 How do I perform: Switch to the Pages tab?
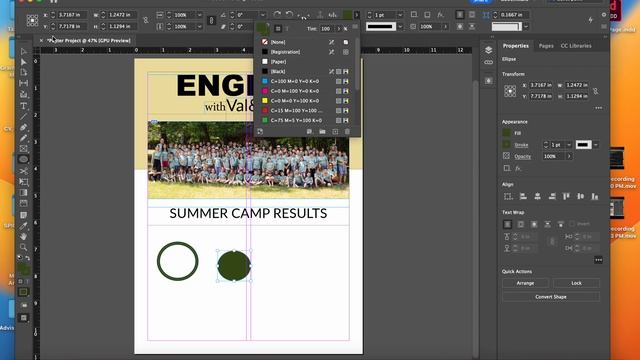click(546, 46)
